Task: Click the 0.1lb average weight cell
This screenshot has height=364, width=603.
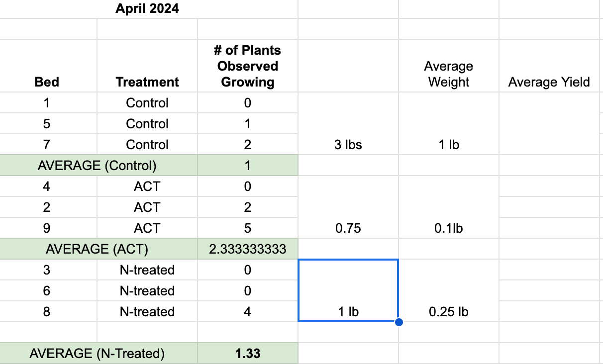Action: (x=448, y=228)
